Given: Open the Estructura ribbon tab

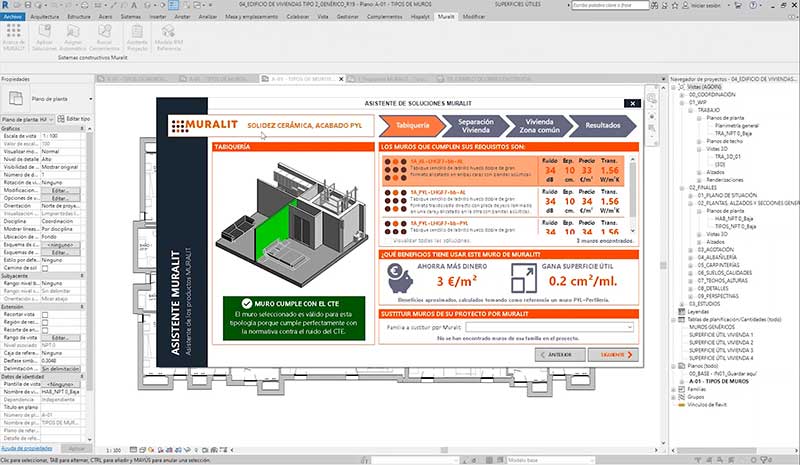Looking at the screenshot, I should [x=79, y=17].
